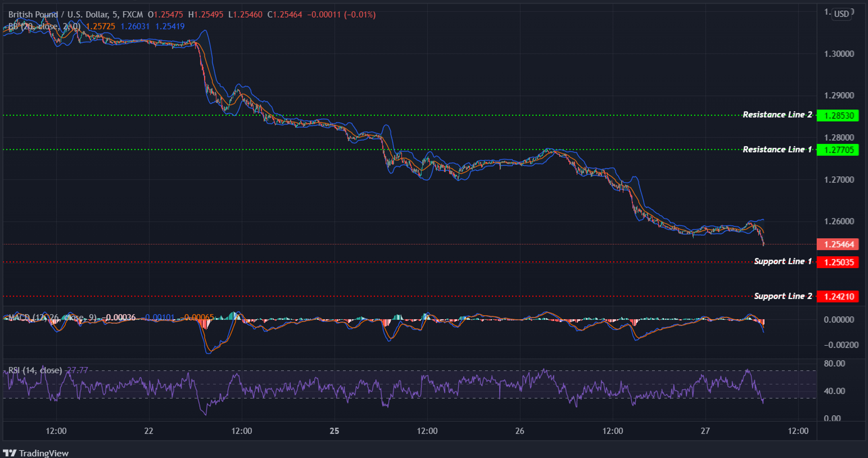Click the 1.30000 level on the price scale
Image resolution: width=868 pixels, height=458 pixels.
click(840, 54)
